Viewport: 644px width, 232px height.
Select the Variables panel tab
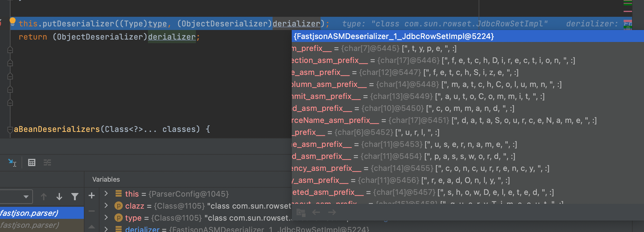point(106,179)
